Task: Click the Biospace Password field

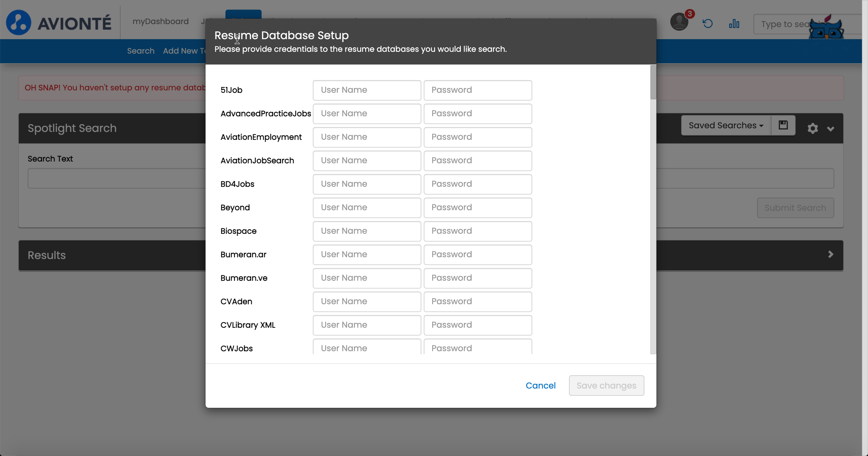Action: point(477,231)
